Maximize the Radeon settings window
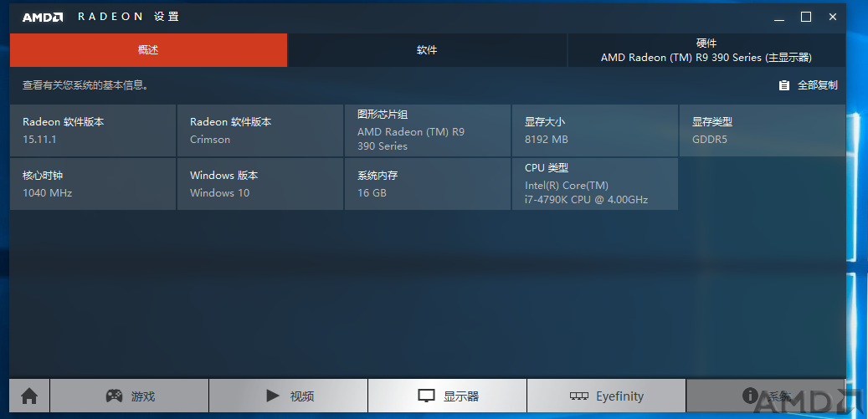This screenshot has width=868, height=419. (x=806, y=17)
